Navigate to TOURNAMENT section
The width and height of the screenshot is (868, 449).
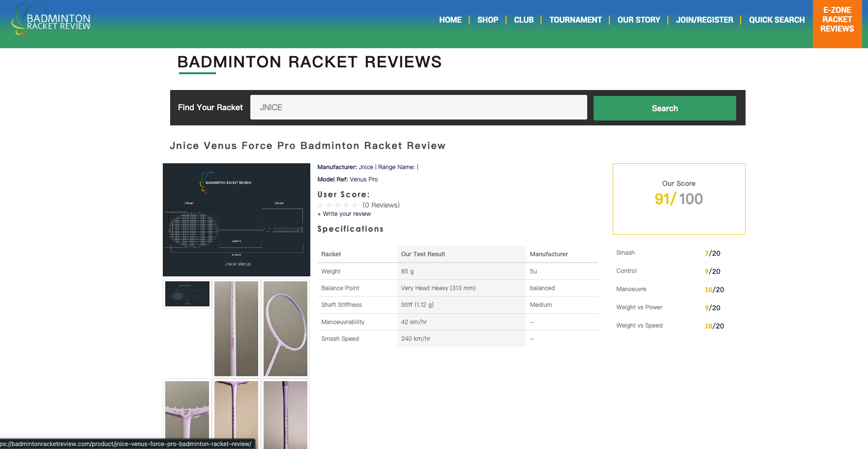[x=575, y=20]
